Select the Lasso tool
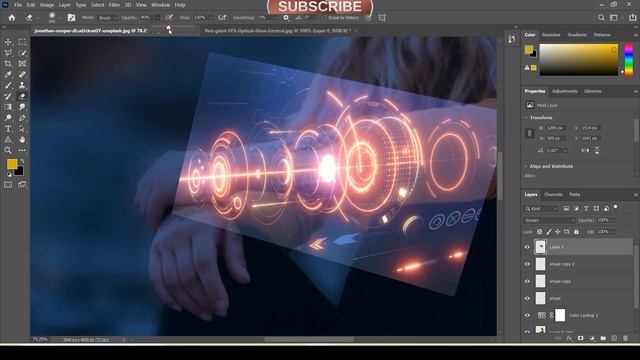The width and height of the screenshot is (640, 360). [8, 53]
